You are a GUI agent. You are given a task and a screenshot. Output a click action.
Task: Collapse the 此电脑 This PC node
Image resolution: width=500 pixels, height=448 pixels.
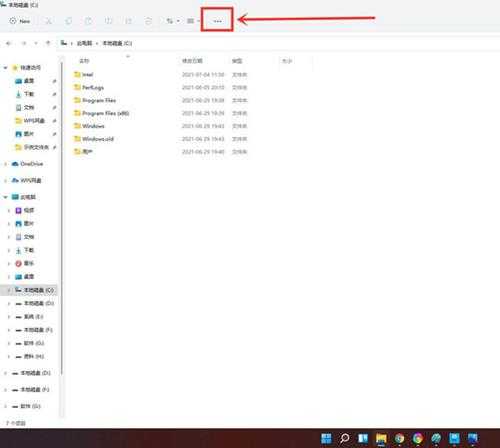5,197
